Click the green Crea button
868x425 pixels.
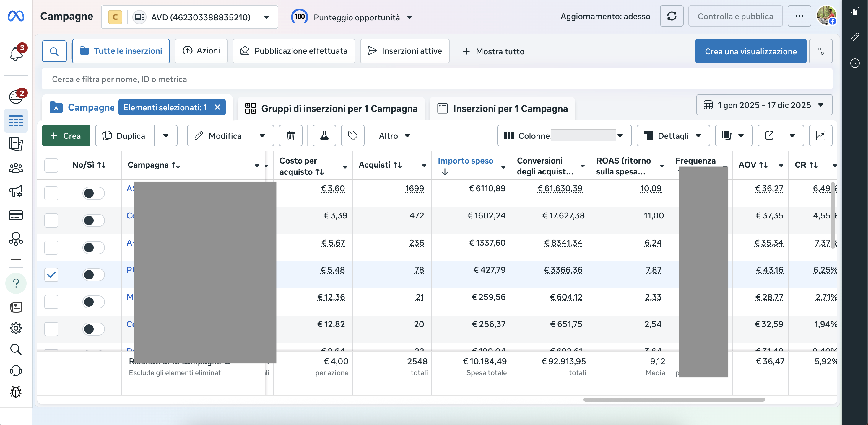[66, 135]
